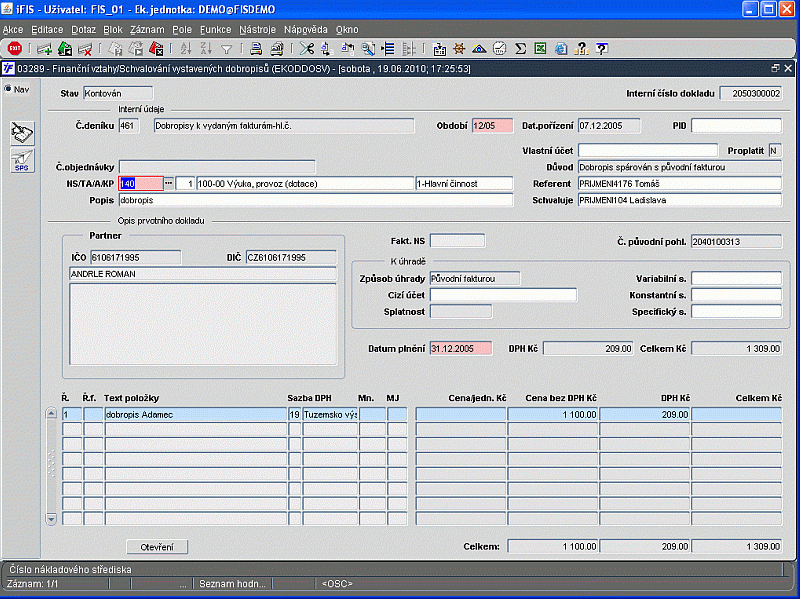Screen dimensions: 800x599
Task: Click the IČO field 6106171995
Action: pos(136,257)
